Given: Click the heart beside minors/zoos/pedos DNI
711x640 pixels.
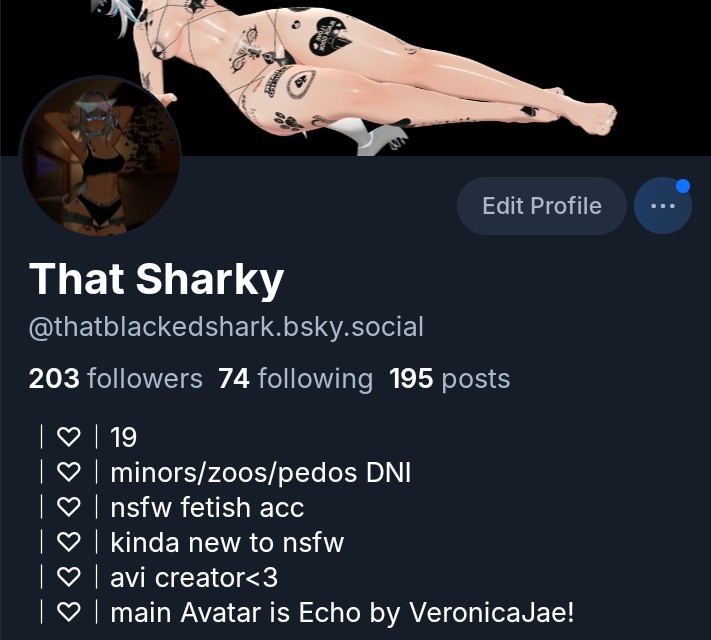Looking at the screenshot, I should click(x=68, y=472).
